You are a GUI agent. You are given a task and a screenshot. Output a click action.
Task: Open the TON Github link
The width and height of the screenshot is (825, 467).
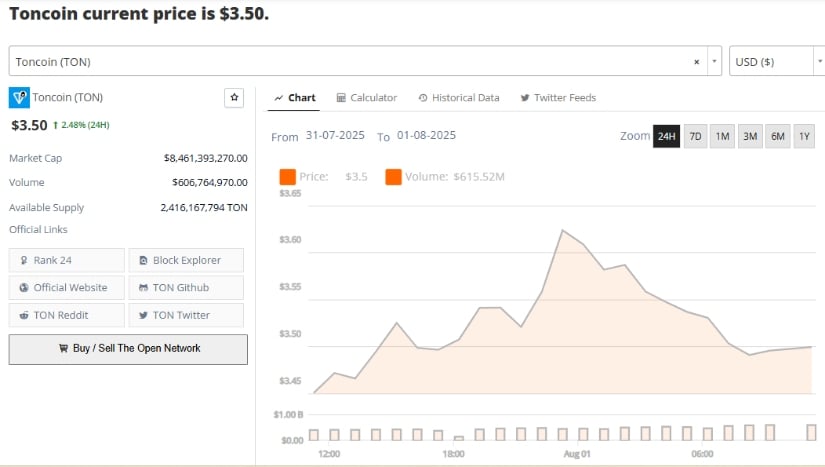pyautogui.click(x=186, y=288)
